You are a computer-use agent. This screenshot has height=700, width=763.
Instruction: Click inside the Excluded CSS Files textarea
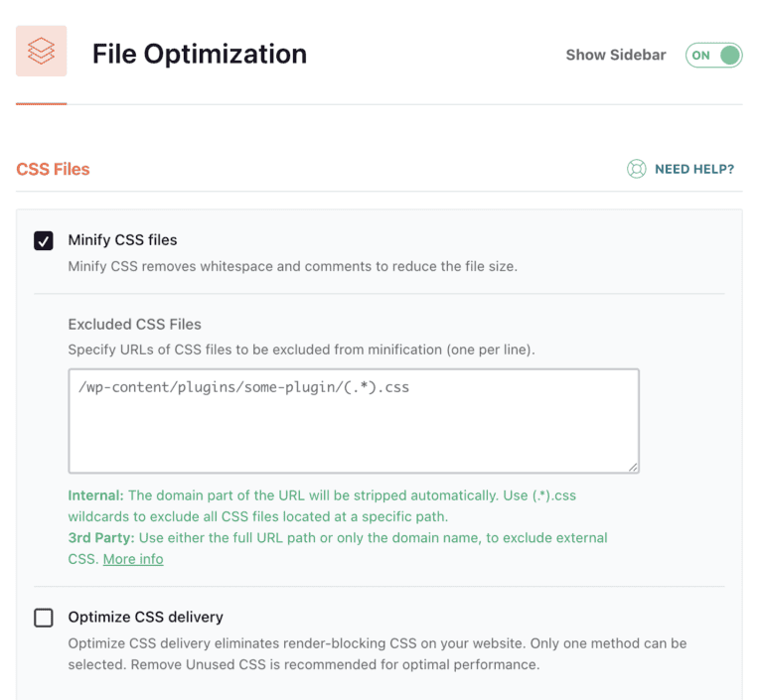click(354, 421)
